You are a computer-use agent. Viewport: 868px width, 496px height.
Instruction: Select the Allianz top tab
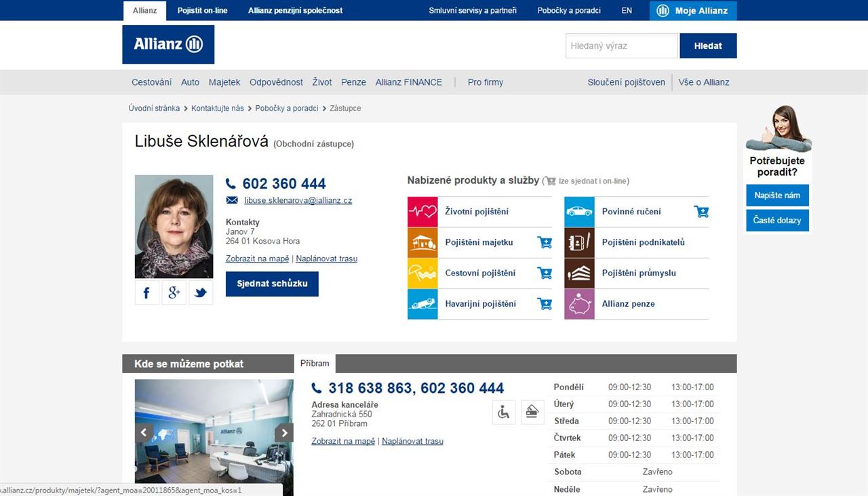click(x=145, y=11)
